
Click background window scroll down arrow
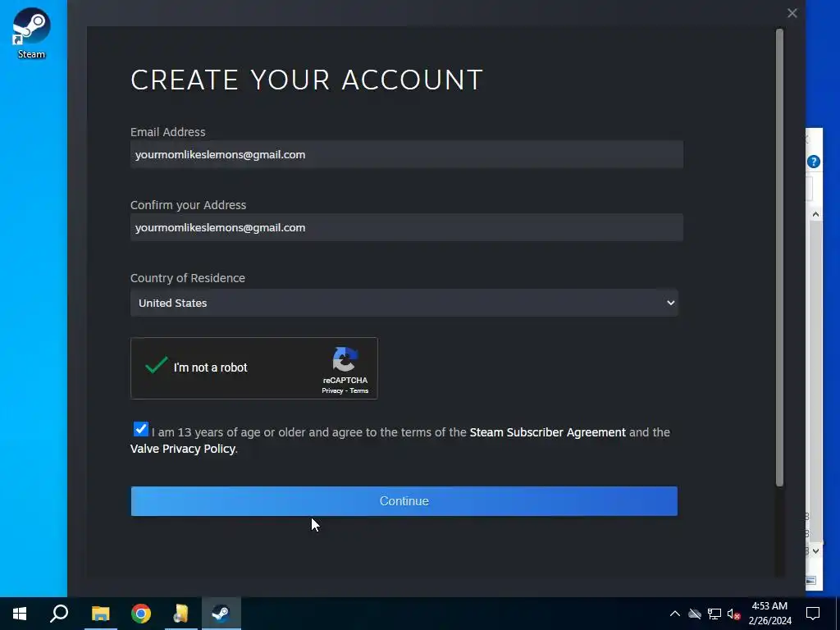[815, 550]
